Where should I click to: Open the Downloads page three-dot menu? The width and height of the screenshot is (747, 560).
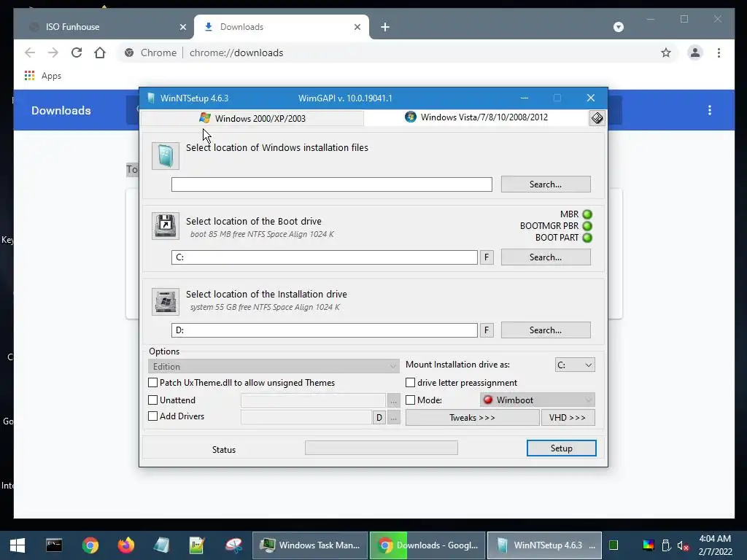710,111
